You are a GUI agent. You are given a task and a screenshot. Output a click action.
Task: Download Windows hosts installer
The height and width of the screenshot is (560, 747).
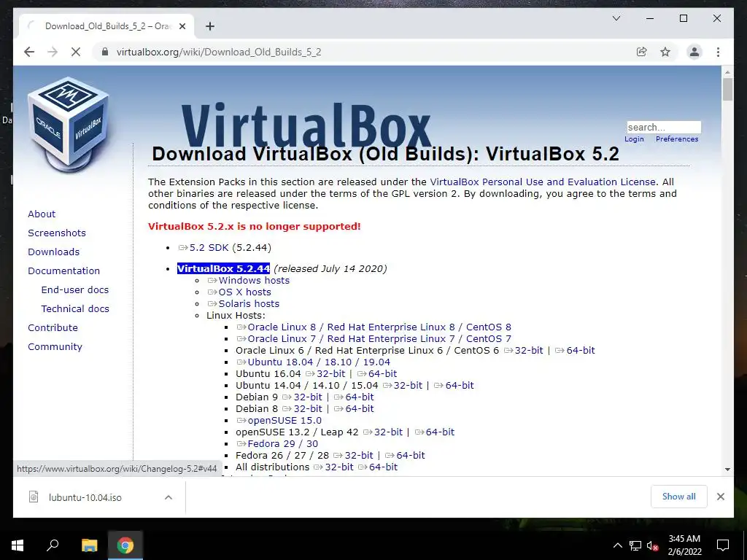tap(249, 280)
